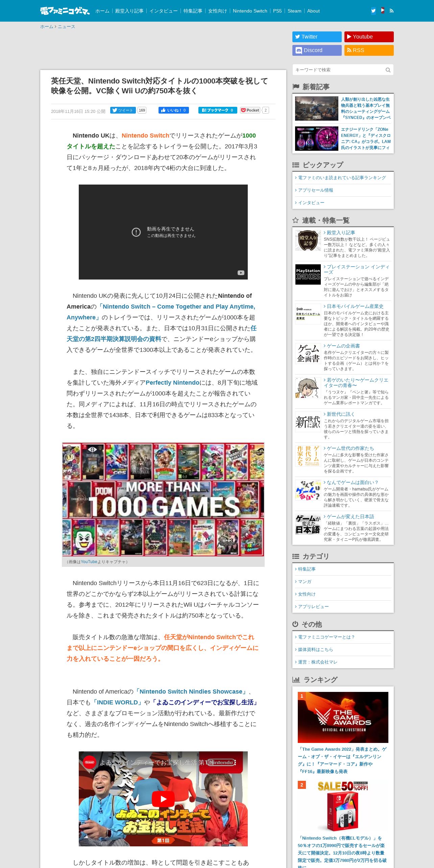Open the マンガ category link

(305, 582)
